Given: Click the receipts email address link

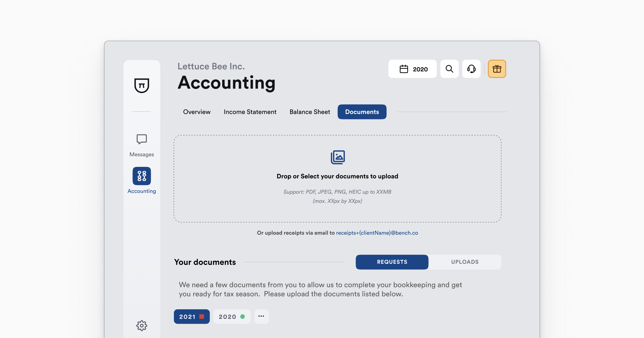Looking at the screenshot, I should coord(377,233).
